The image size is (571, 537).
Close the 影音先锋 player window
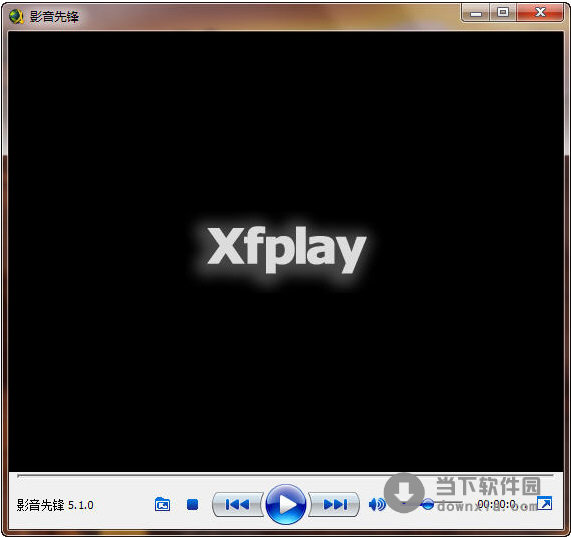click(540, 13)
